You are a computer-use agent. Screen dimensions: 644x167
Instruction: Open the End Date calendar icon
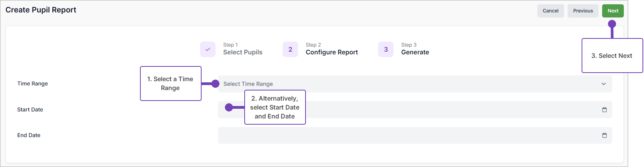pos(604,136)
